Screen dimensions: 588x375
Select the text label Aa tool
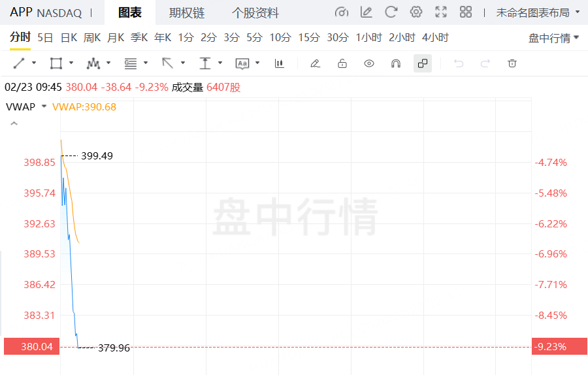242,63
